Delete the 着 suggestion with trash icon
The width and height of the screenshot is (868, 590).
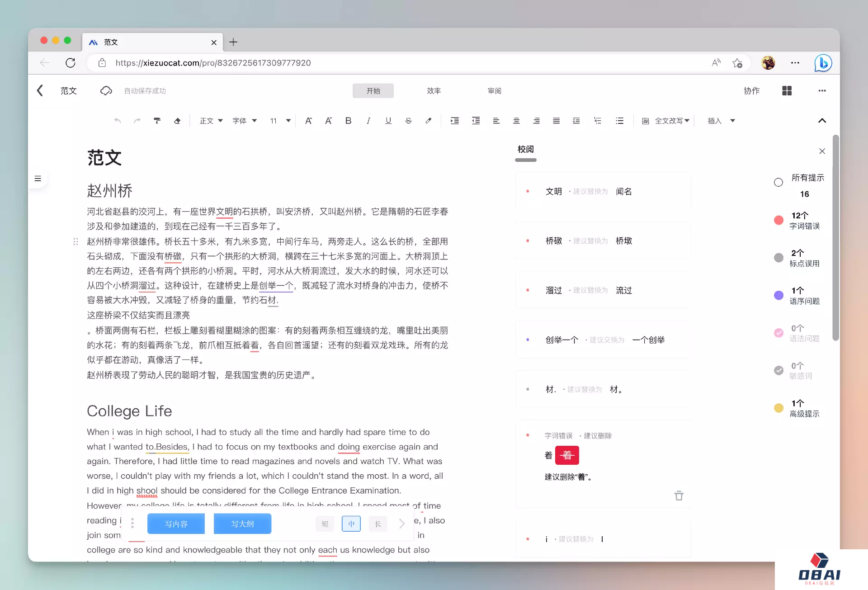tap(679, 496)
